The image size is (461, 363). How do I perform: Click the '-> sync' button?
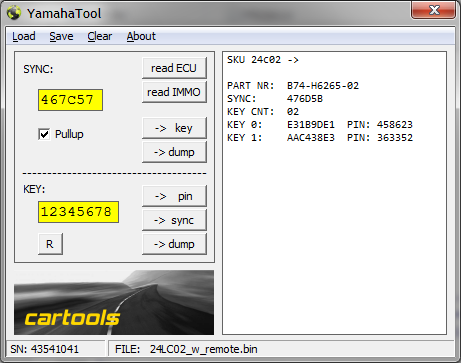click(x=174, y=220)
